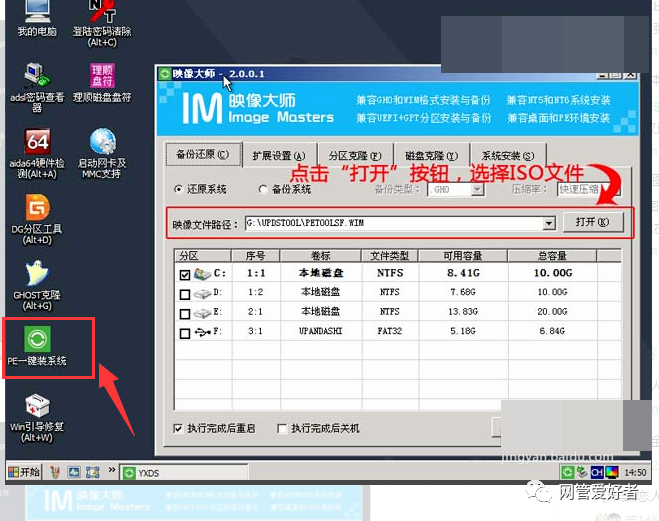
Task: Switch to YXDS taskbar window button
Action: point(184,473)
